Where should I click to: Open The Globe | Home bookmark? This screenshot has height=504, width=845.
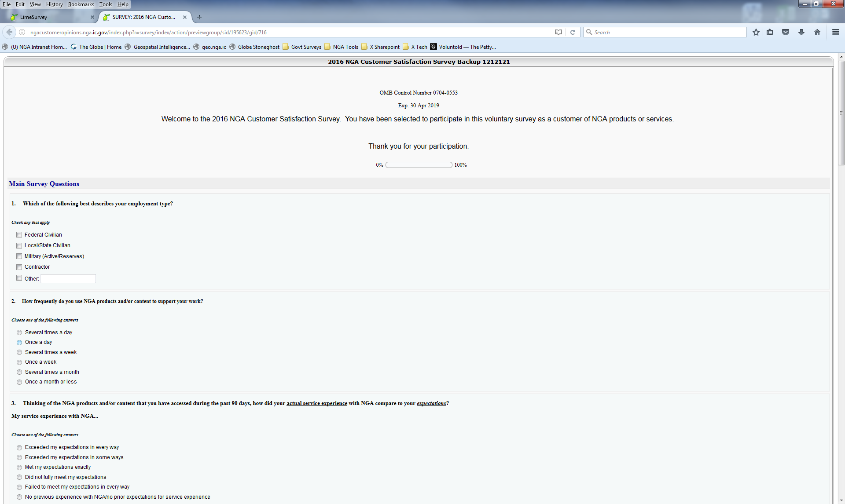pyautogui.click(x=96, y=47)
